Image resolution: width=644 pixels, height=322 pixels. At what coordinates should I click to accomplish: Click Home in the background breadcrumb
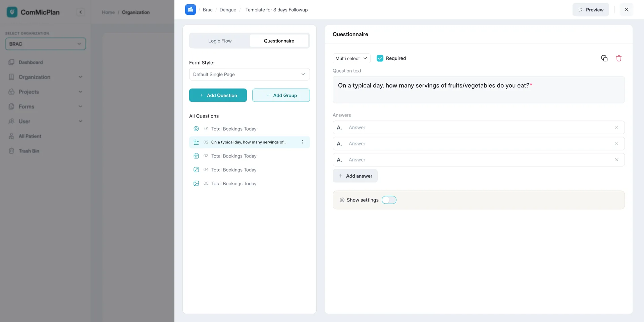tap(108, 12)
